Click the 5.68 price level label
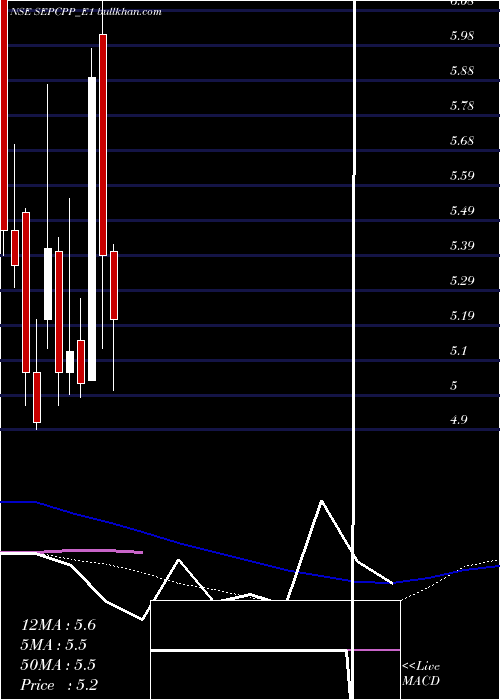This screenshot has height=700, width=500. tap(462, 141)
